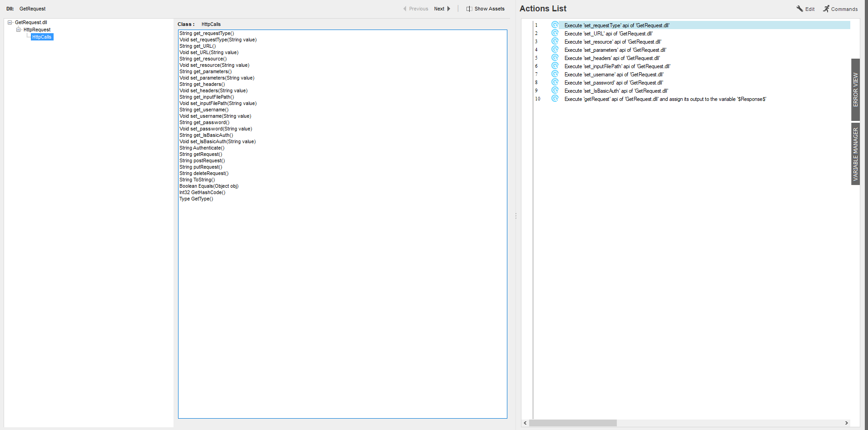Select method 'String Authenticate()'

pos(202,148)
